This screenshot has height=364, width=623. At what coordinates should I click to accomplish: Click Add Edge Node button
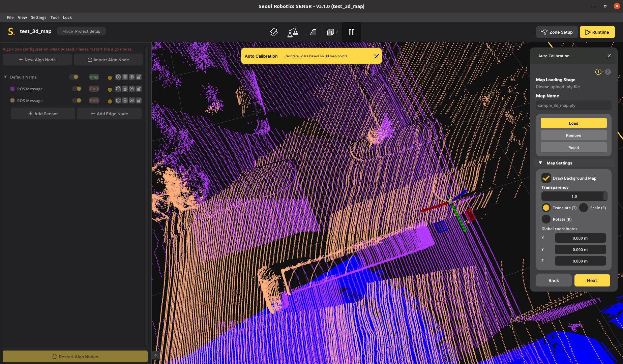click(109, 114)
